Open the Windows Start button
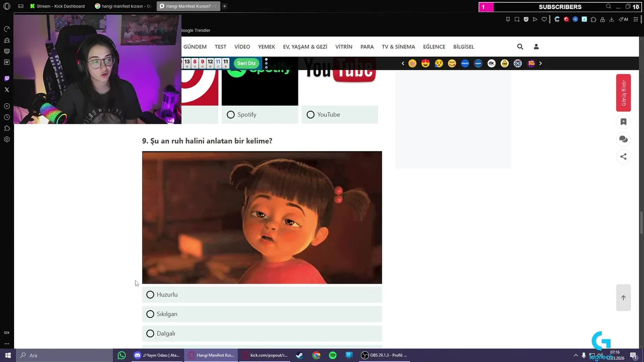644x362 pixels. [8, 355]
